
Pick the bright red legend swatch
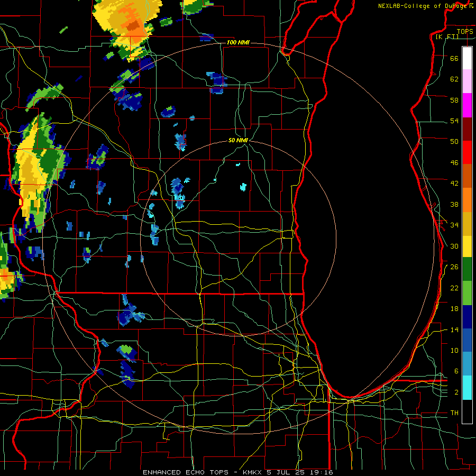click(467, 152)
